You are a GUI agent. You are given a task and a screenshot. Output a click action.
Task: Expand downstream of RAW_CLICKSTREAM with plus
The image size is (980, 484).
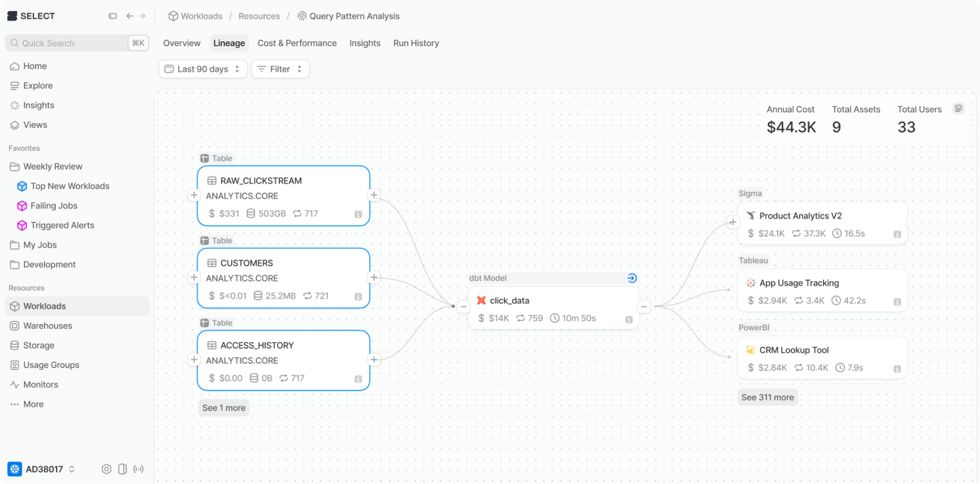point(374,195)
